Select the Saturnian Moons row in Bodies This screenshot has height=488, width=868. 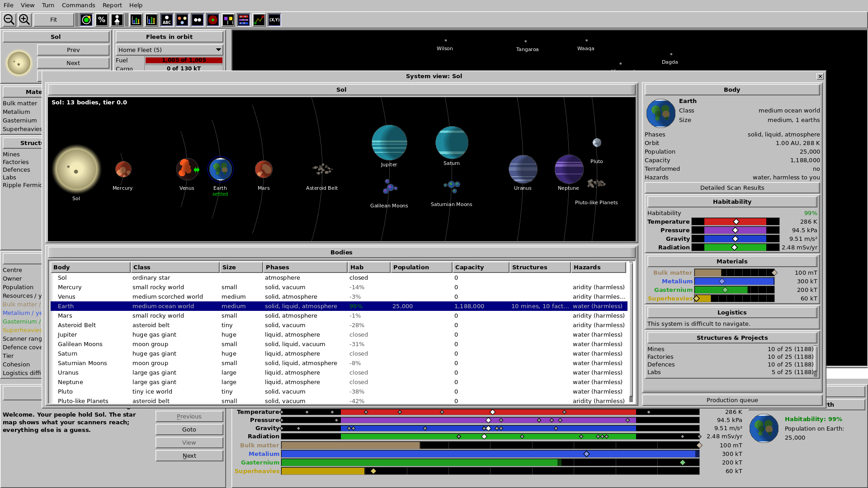point(339,363)
